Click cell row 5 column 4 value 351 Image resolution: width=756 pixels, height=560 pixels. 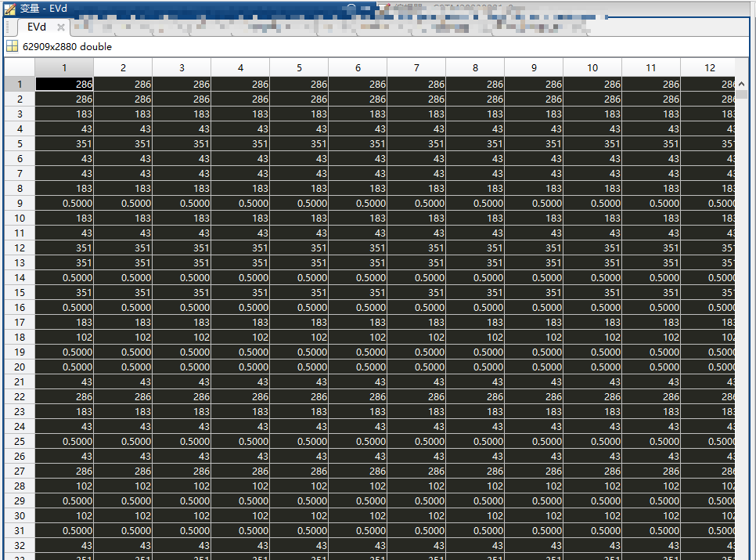pos(240,144)
